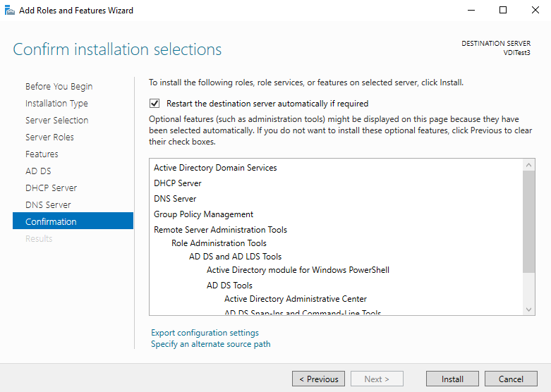Select the Confirmation step
The image size is (551, 392).
(51, 222)
